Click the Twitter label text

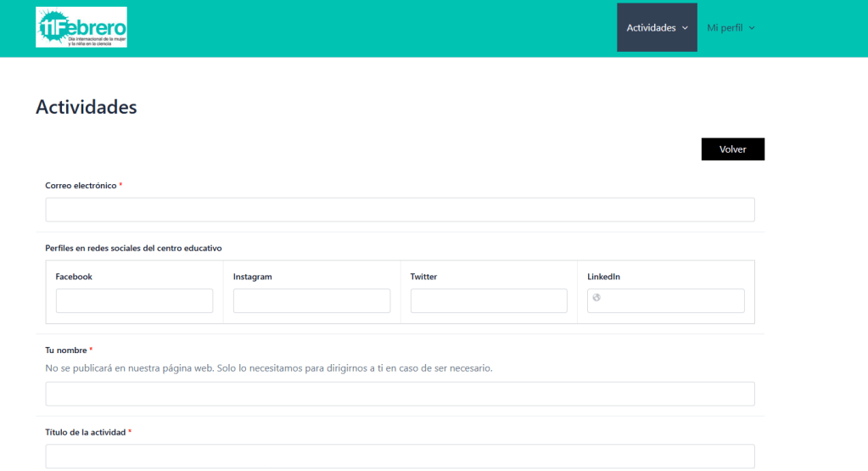point(423,277)
